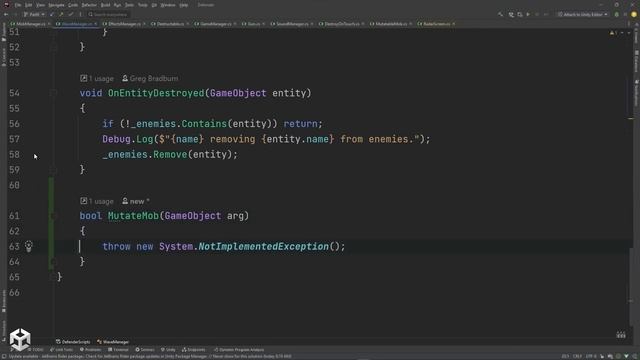Click the fold marker at line 64

[x=53, y=261]
